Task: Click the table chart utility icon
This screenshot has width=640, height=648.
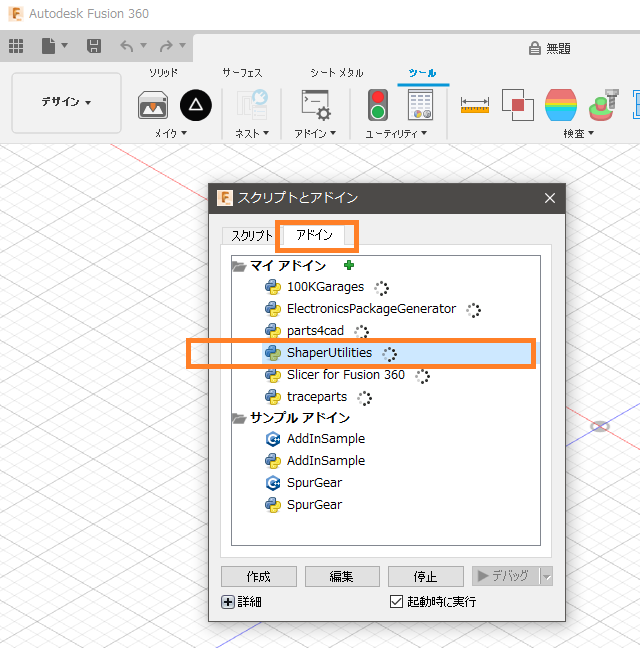Action: coord(421,105)
